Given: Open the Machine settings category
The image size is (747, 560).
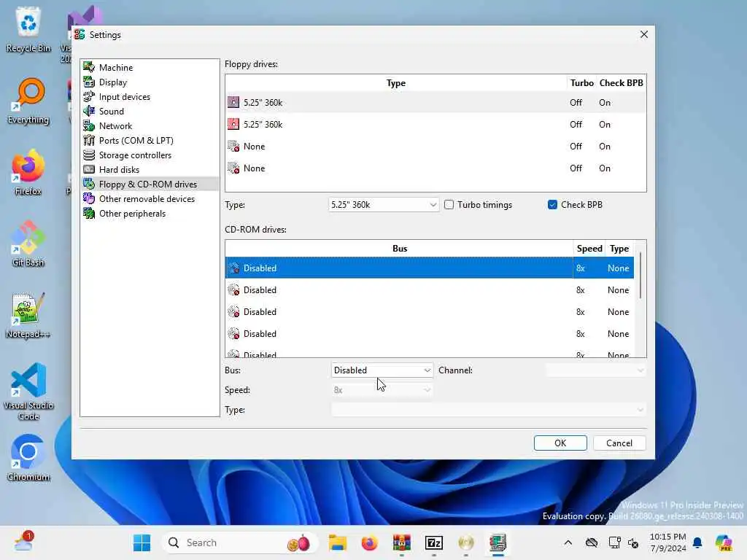Looking at the screenshot, I should [x=116, y=68].
